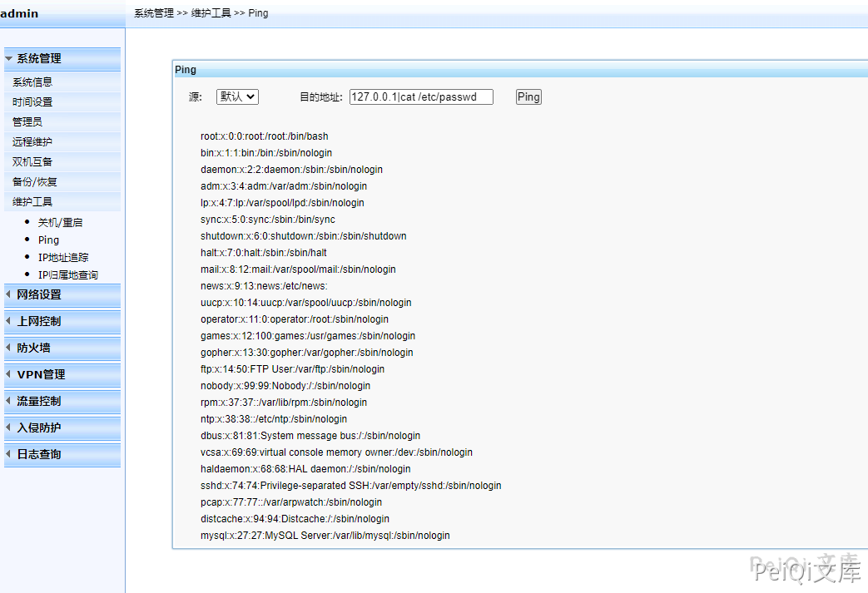Expand the 流量控制 section
Viewport: 868px width, 593px height.
[39, 402]
